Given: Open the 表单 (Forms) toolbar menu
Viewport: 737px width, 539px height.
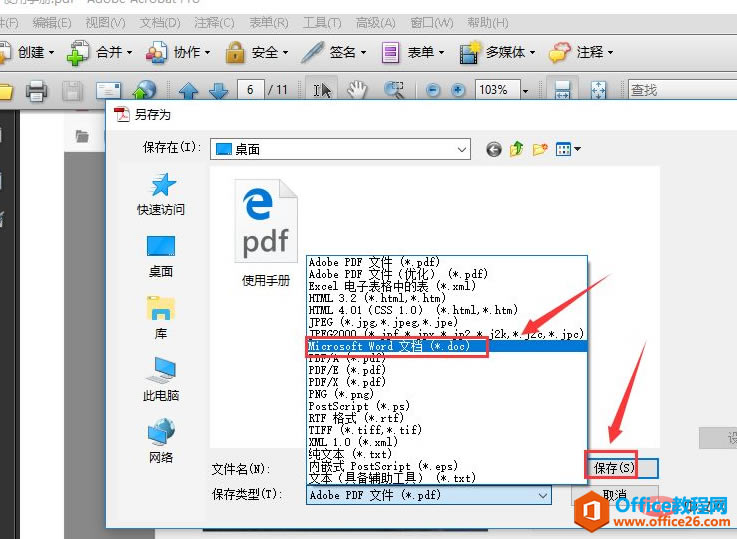Looking at the screenshot, I should (413, 52).
